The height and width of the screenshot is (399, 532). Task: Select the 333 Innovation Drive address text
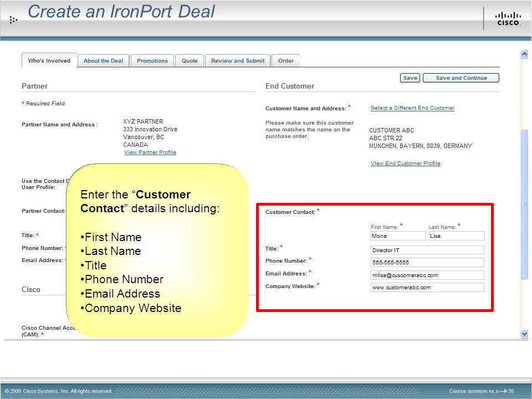150,129
